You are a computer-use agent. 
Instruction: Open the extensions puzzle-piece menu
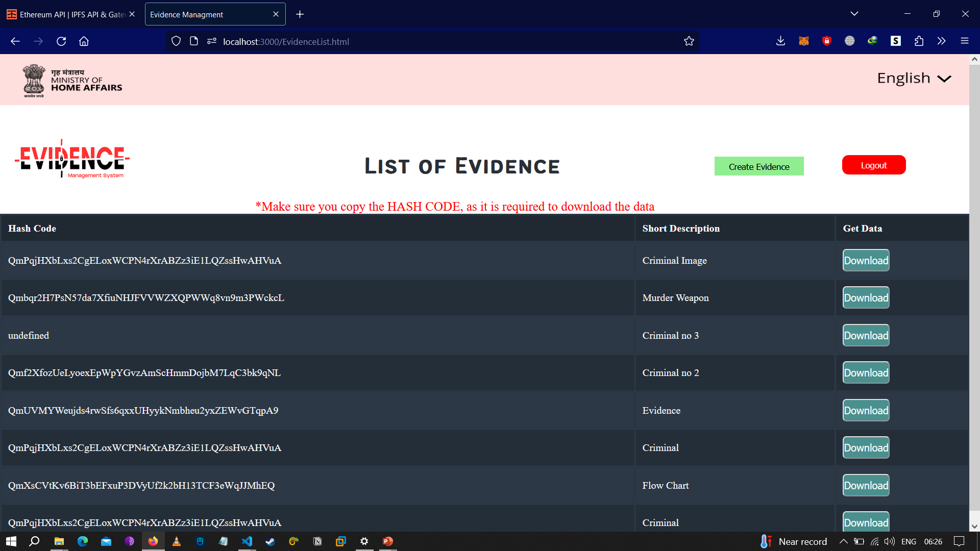click(x=919, y=41)
